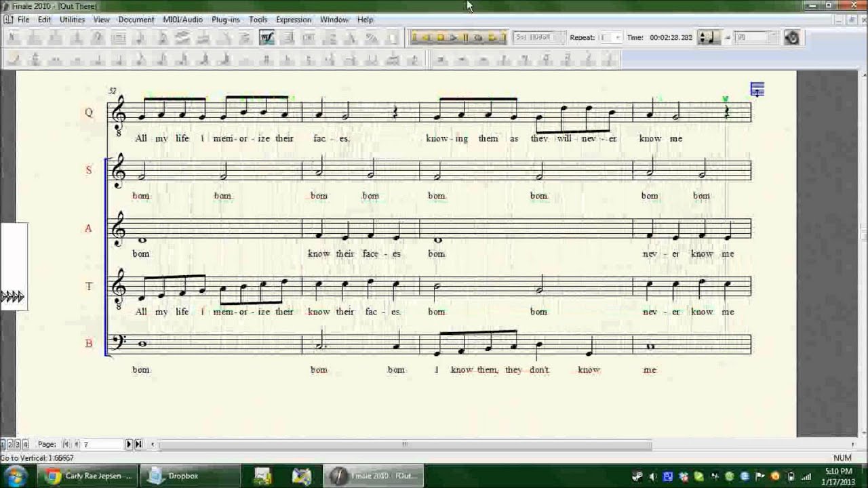Open the Expression menu
Image resolution: width=868 pixels, height=488 pixels.
click(294, 20)
